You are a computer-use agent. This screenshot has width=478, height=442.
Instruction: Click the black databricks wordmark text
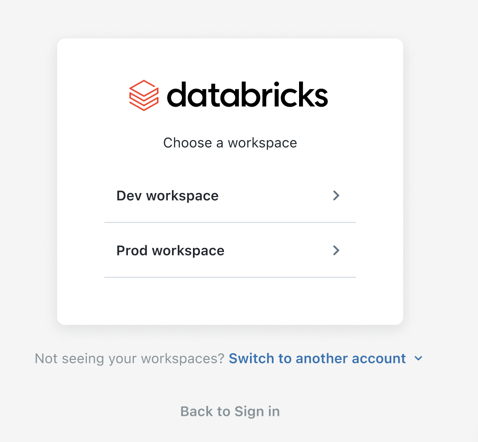click(x=247, y=95)
